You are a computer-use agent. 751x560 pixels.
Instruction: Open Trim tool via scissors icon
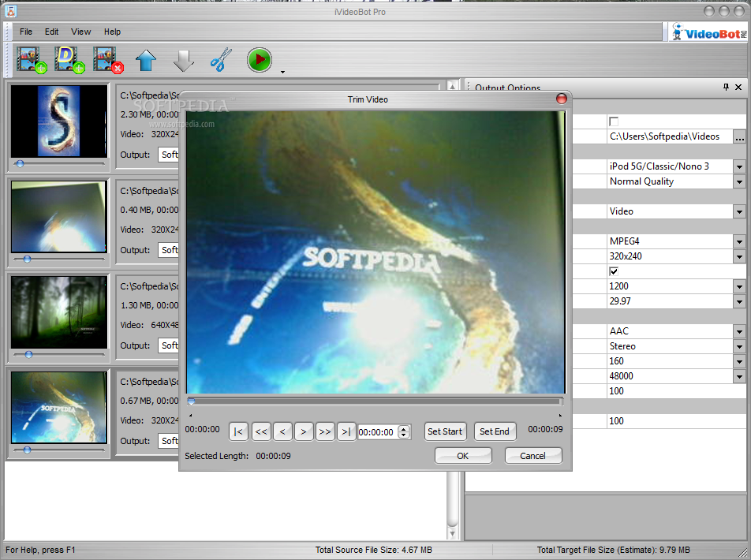pyautogui.click(x=221, y=60)
